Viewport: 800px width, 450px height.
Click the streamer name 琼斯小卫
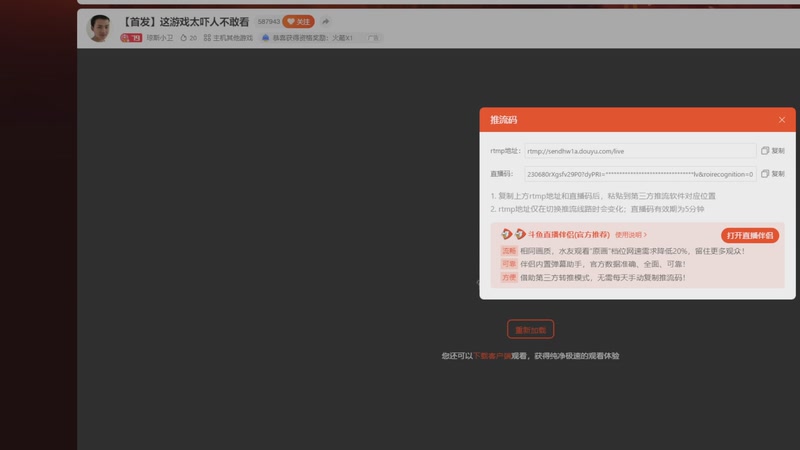point(160,38)
